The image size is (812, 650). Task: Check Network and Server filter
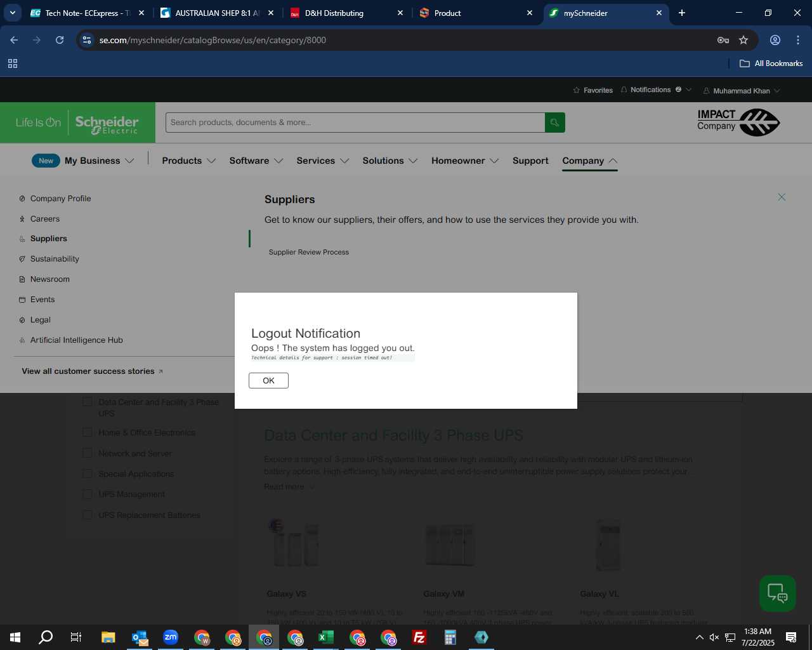pos(88,453)
